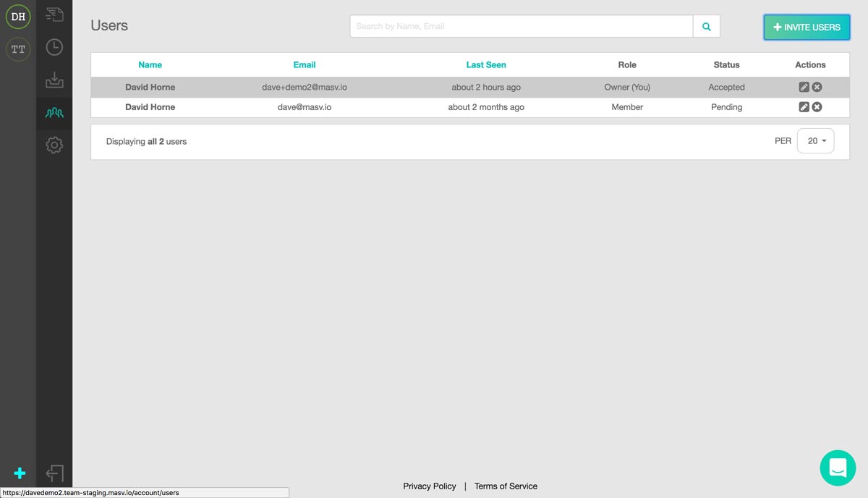This screenshot has width=868, height=498.
Task: Sort the table by Name column
Action: [x=150, y=65]
